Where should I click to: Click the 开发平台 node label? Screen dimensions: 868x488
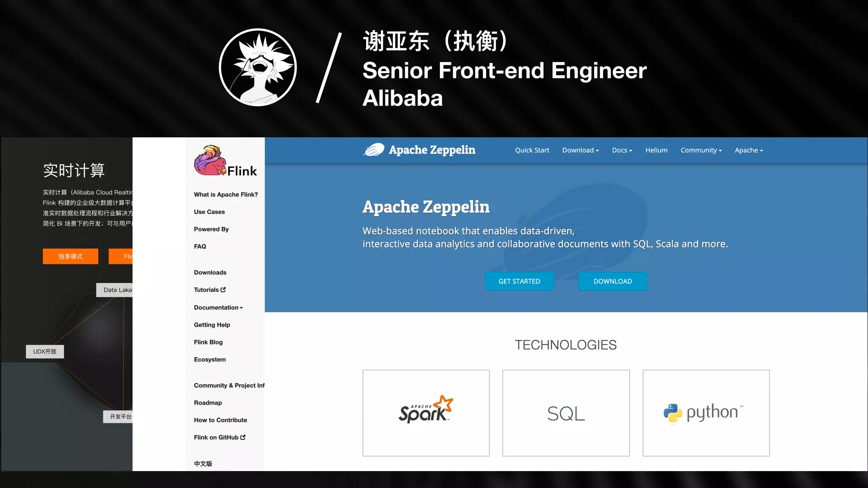(x=118, y=416)
